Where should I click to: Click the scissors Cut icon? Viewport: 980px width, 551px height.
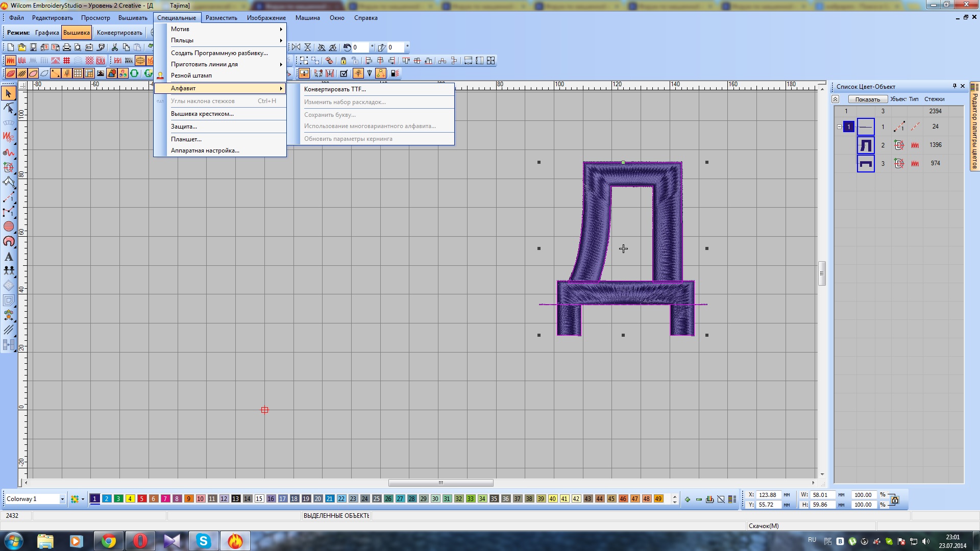(x=115, y=47)
